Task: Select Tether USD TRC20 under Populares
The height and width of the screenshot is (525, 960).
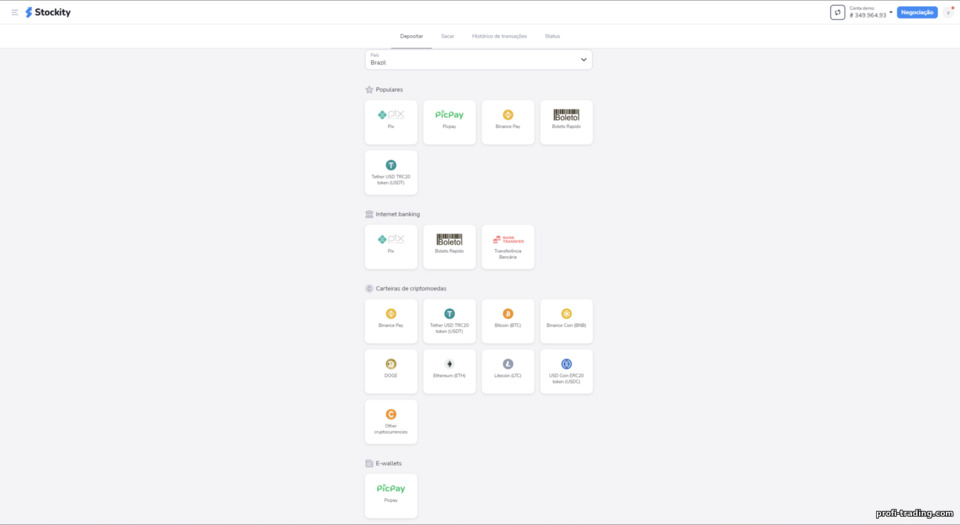Action: click(391, 173)
